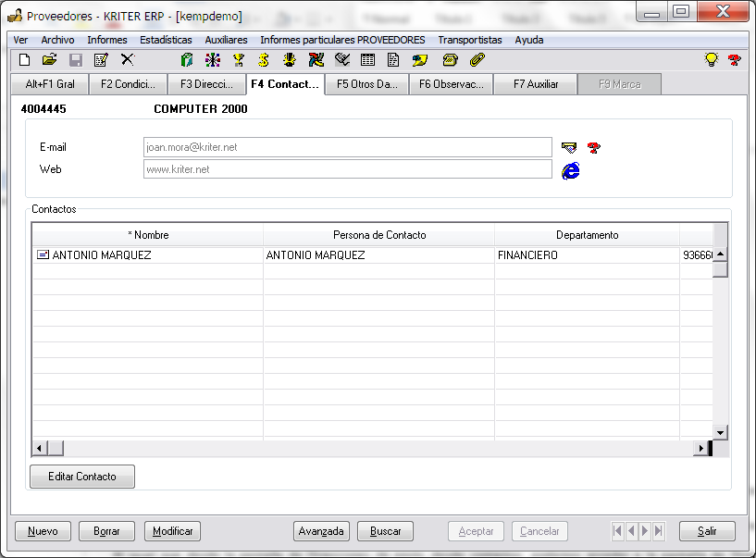Click the red question mark toolbar icon
This screenshot has width=756, height=558.
click(x=735, y=60)
